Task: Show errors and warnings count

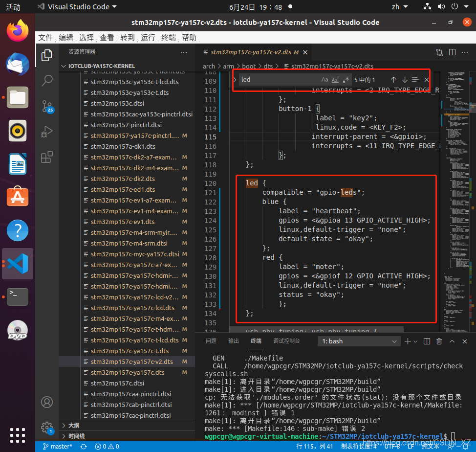Action: [x=107, y=447]
